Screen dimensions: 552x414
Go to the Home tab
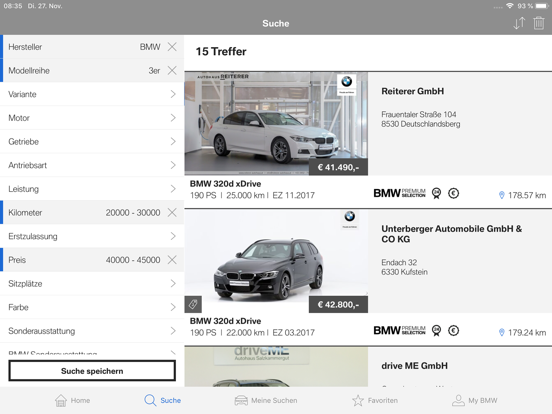pos(73,400)
